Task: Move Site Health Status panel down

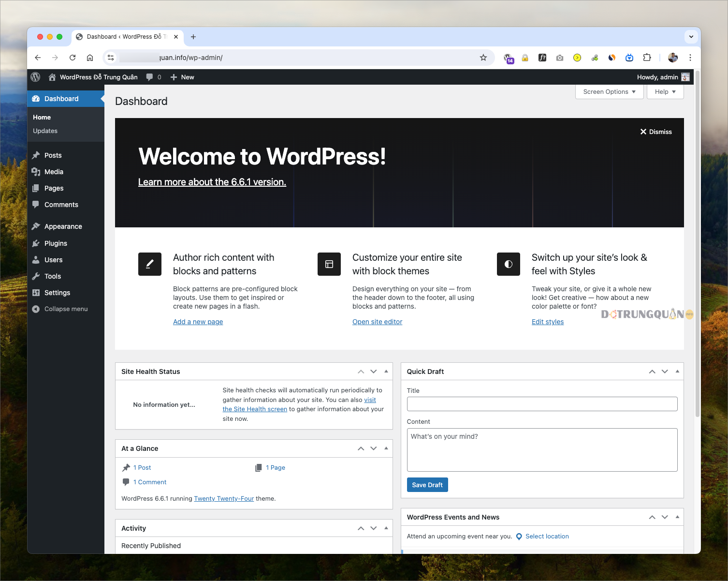Action: click(374, 372)
